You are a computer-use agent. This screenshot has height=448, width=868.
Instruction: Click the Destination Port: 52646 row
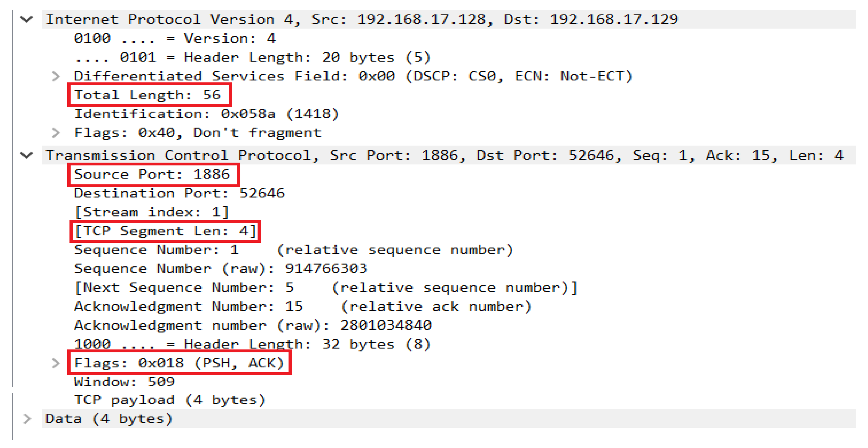tap(179, 193)
